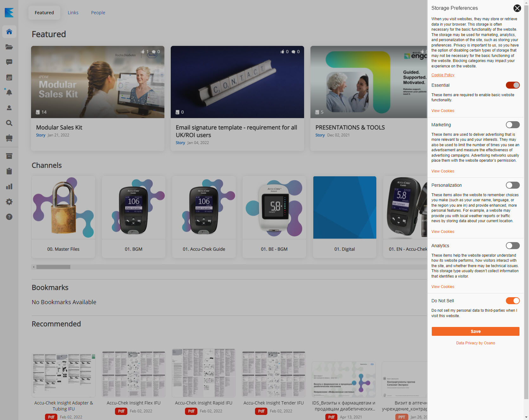The height and width of the screenshot is (420, 529).
Task: Open the 01. EN - Accu-Chek channel card
Action: click(x=405, y=217)
